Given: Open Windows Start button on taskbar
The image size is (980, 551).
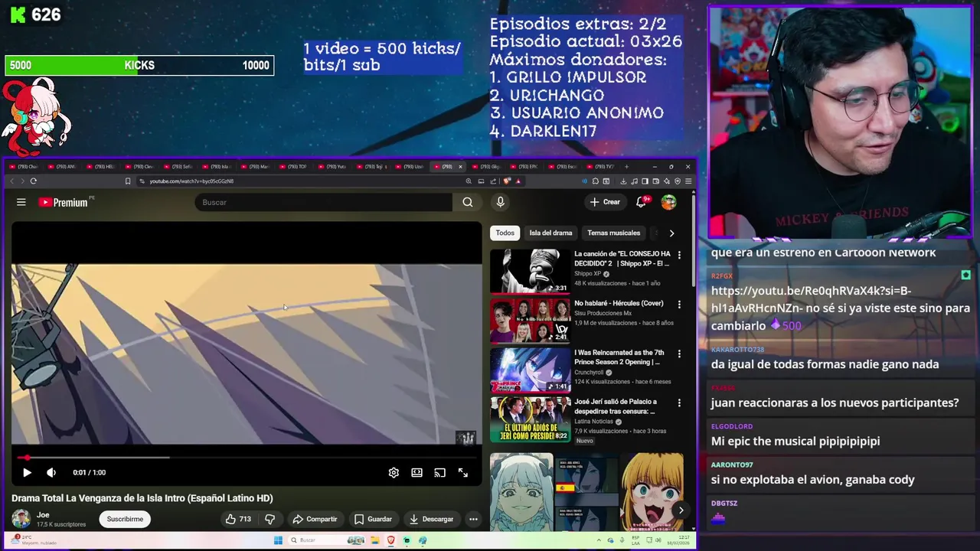Looking at the screenshot, I should click(x=278, y=540).
